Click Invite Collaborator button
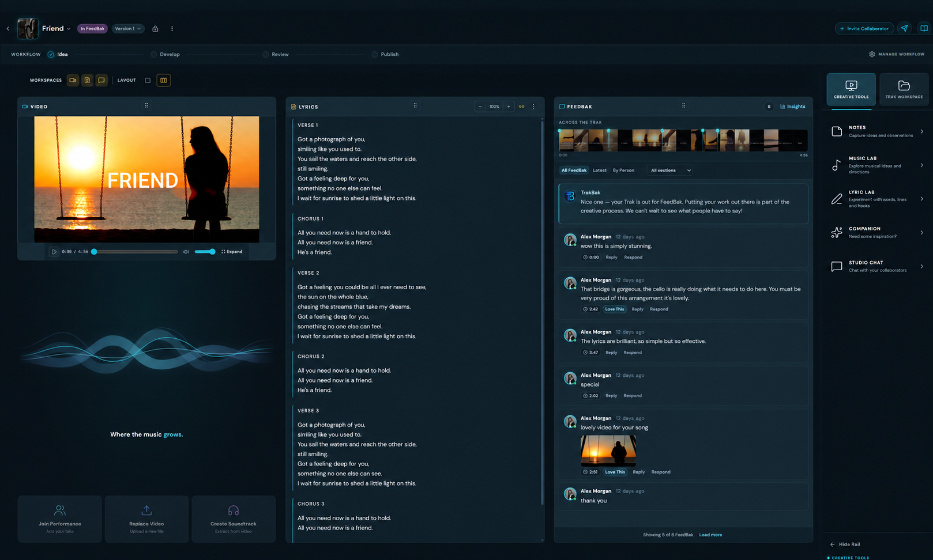The width and height of the screenshot is (933, 560). (864, 28)
